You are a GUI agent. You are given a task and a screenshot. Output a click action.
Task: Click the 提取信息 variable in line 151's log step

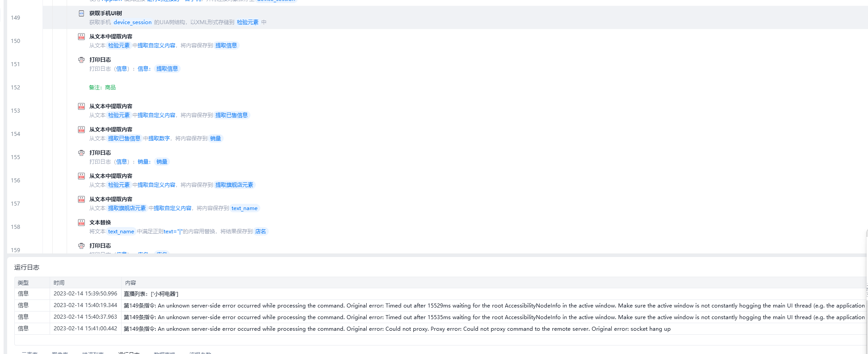[x=167, y=69]
